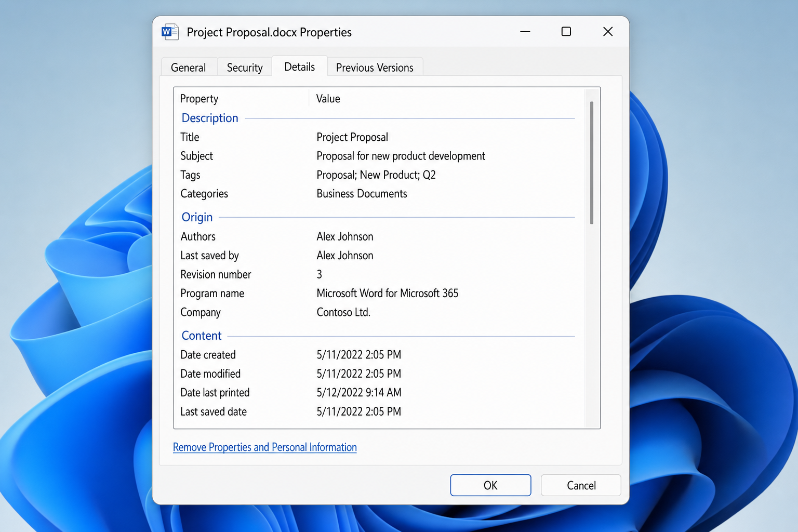The width and height of the screenshot is (798, 532).
Task: Select the 'Last saved by' property label
Action: point(209,256)
